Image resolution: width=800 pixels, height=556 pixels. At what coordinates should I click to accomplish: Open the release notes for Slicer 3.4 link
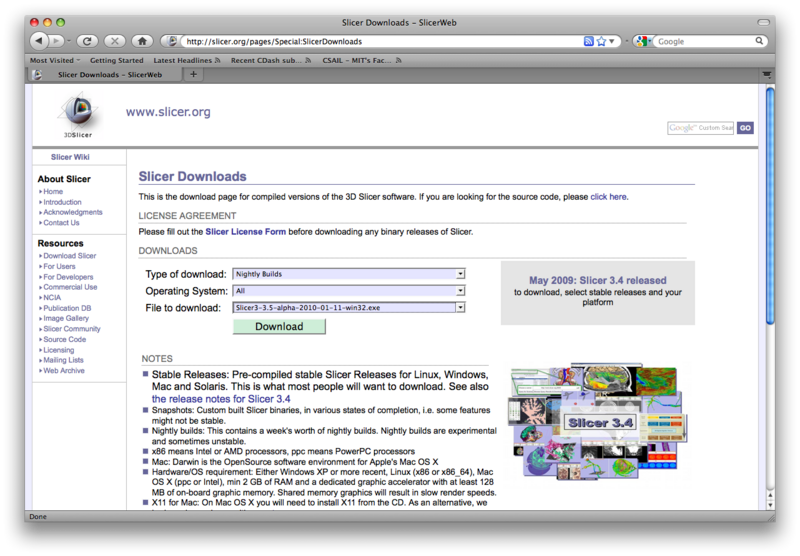(221, 399)
